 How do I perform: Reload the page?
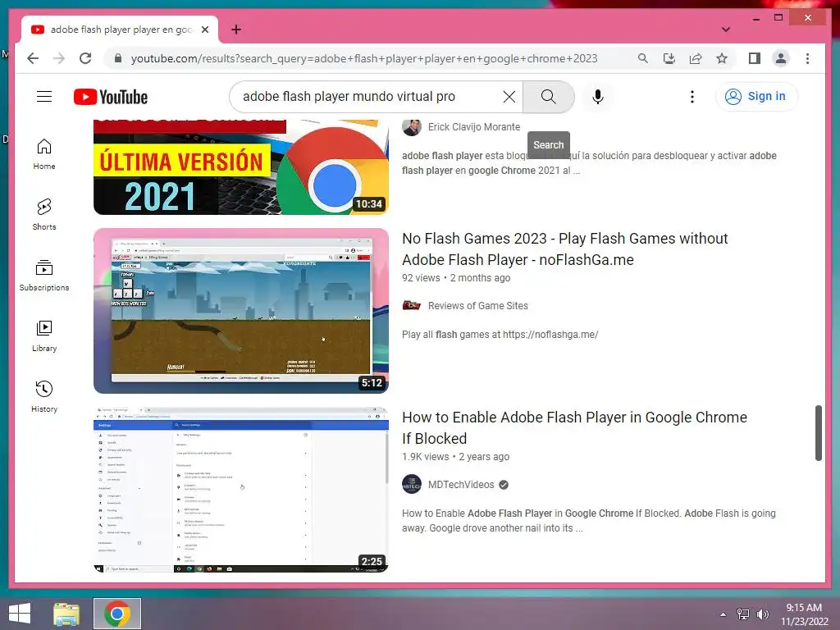click(x=85, y=58)
